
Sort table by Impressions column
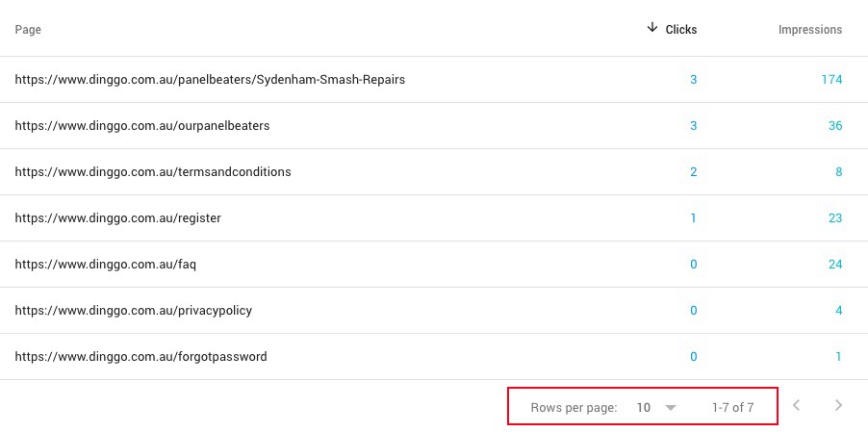(809, 30)
